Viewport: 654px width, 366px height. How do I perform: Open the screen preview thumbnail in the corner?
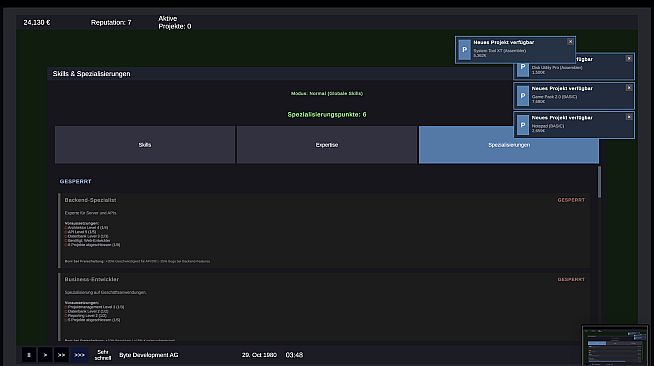coord(615,346)
